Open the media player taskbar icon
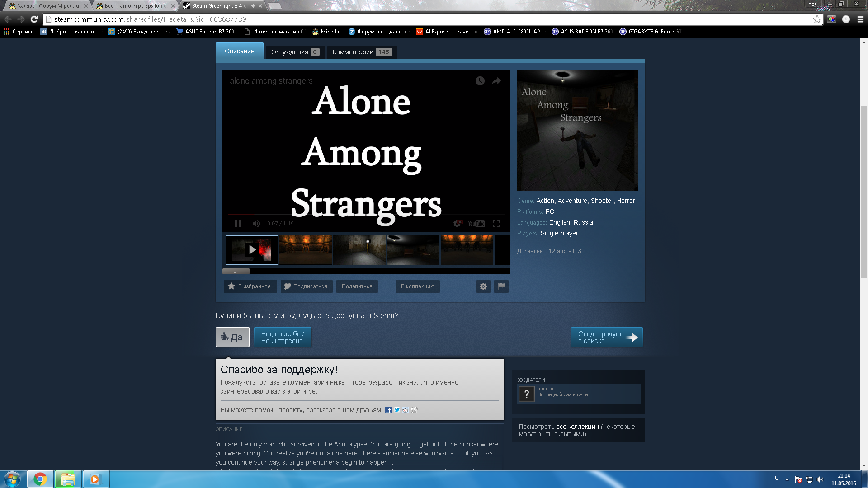Screen dimensions: 868x488 pos(96,479)
